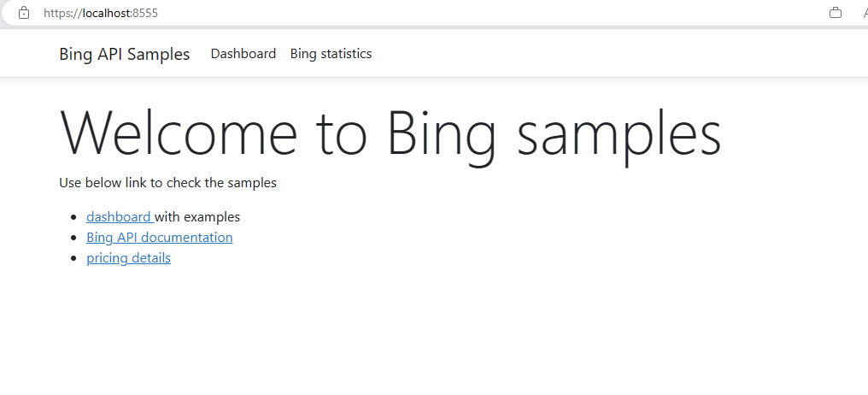
Task: Click the bullet before Bing API documentation
Action: [x=73, y=238]
